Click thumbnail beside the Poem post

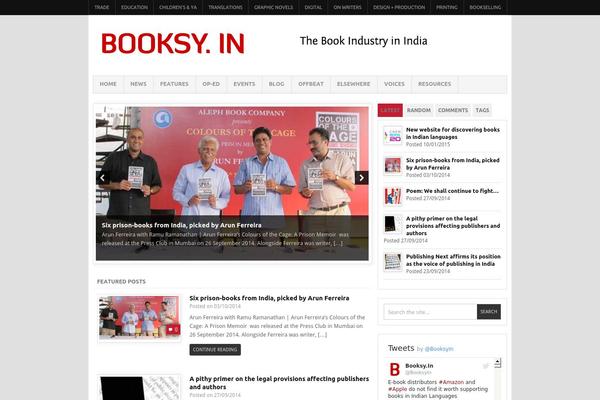[393, 196]
